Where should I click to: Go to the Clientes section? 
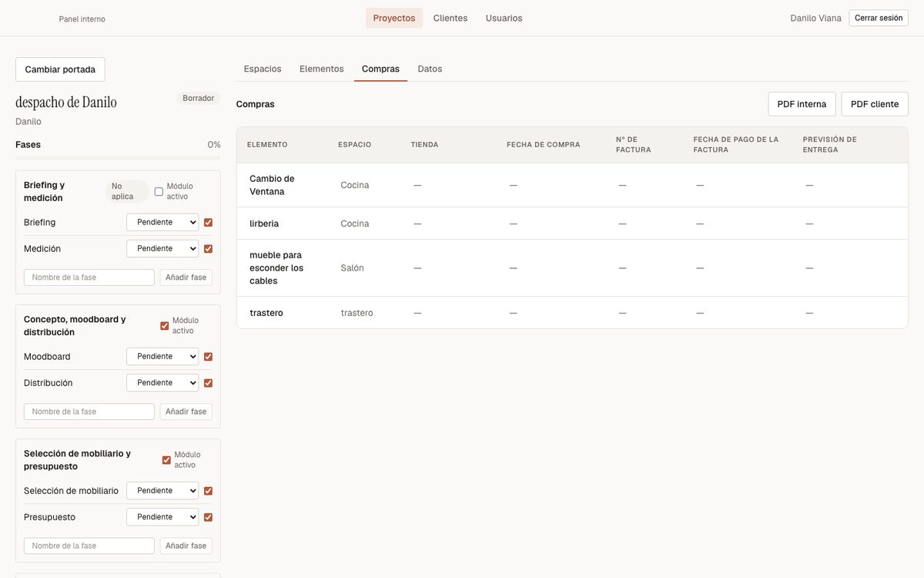pos(450,18)
